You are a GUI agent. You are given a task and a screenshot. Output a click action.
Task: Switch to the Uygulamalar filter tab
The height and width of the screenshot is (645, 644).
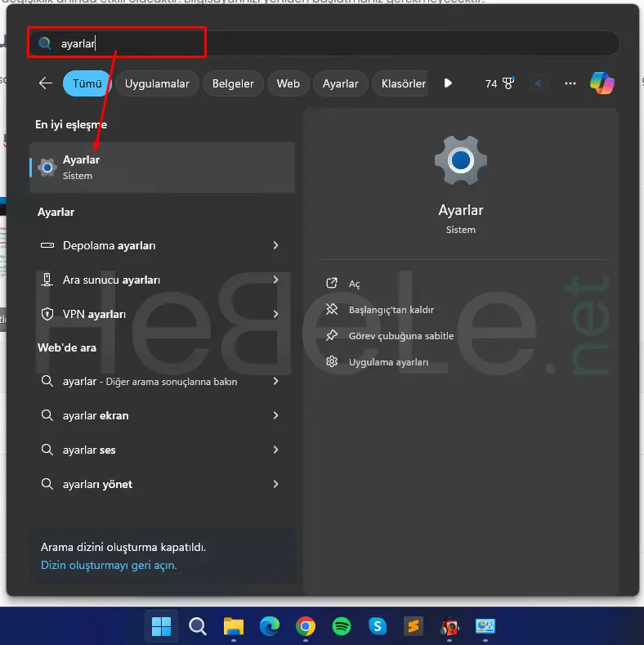coord(157,83)
